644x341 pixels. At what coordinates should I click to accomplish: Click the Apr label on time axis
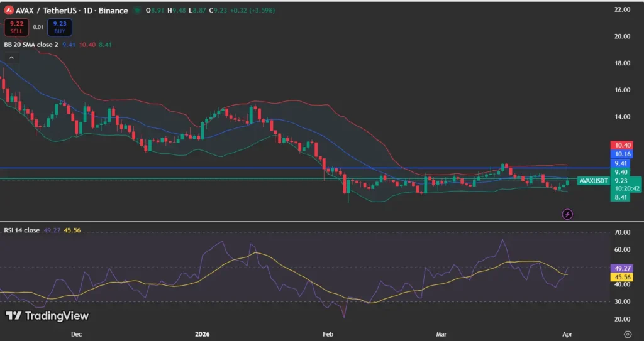567,334
